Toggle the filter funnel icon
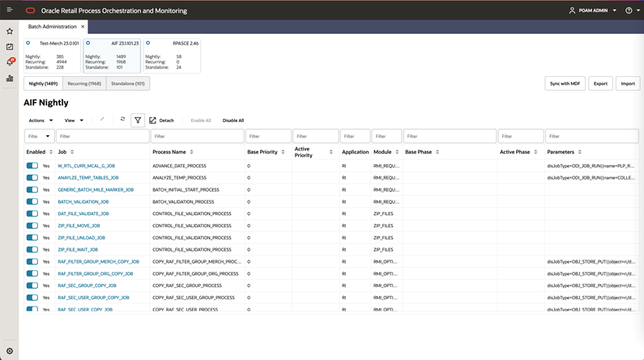Viewport: 644px width, 360px height. (138, 121)
